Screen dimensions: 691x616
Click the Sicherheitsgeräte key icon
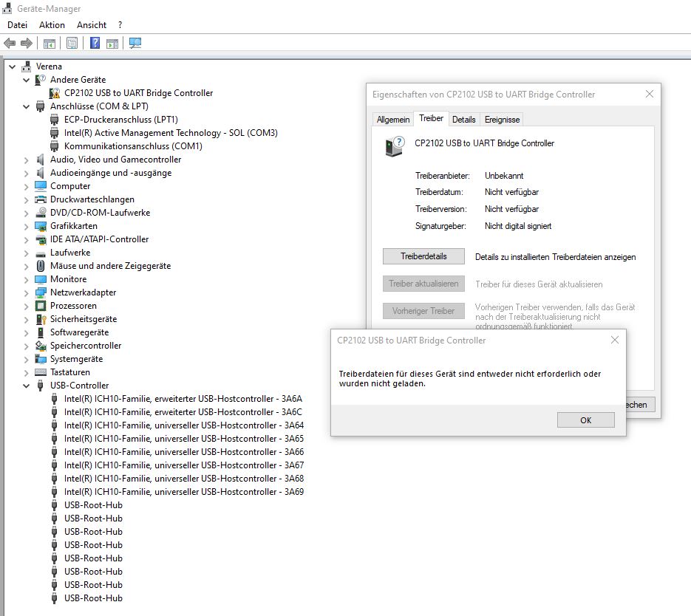(41, 319)
